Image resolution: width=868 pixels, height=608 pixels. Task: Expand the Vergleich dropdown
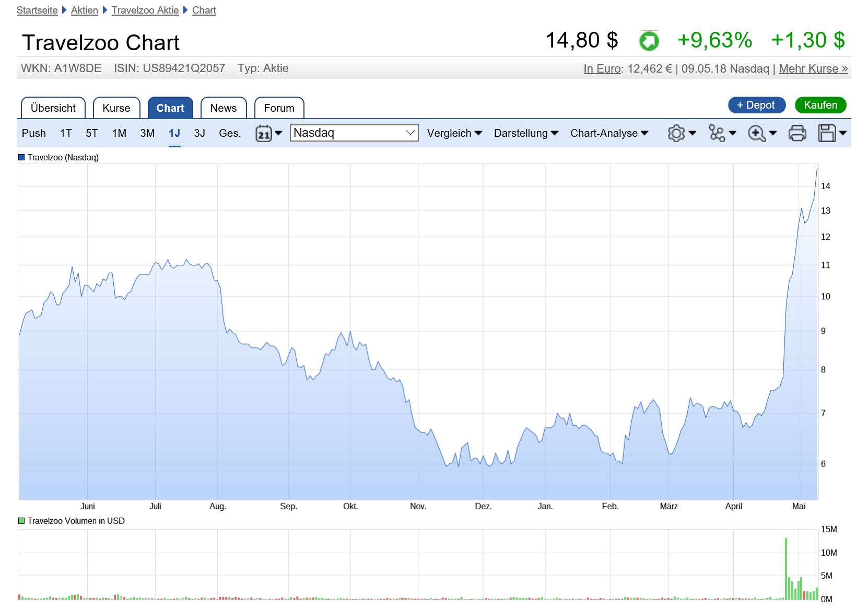pos(454,133)
